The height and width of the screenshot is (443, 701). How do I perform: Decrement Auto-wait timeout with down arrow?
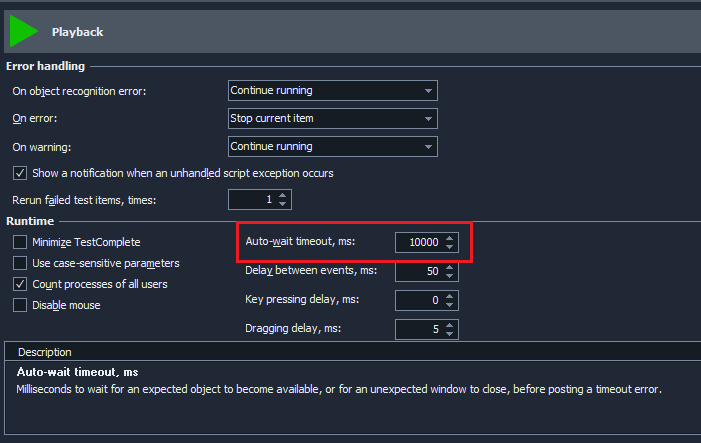click(x=450, y=248)
